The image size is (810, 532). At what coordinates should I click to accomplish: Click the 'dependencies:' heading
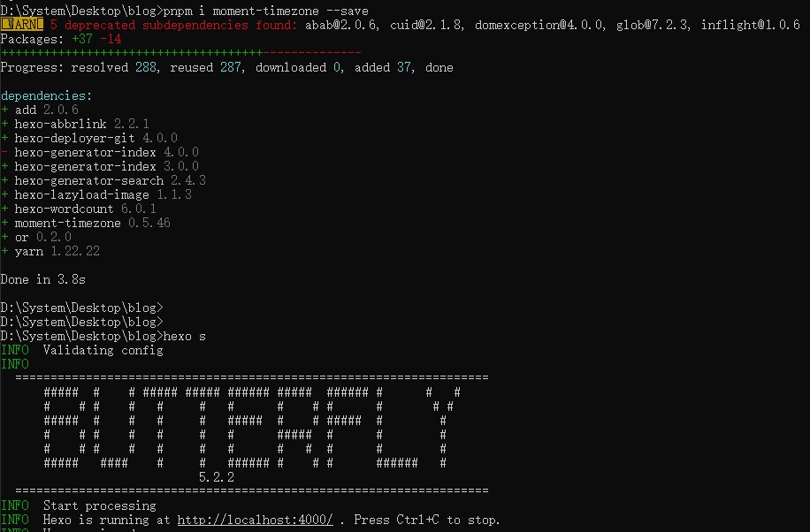(46, 95)
